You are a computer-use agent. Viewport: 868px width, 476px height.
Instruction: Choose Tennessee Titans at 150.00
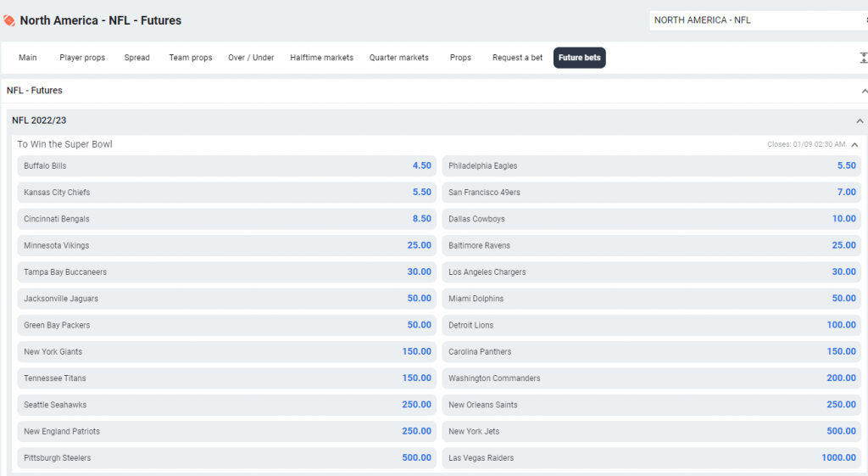coord(227,378)
